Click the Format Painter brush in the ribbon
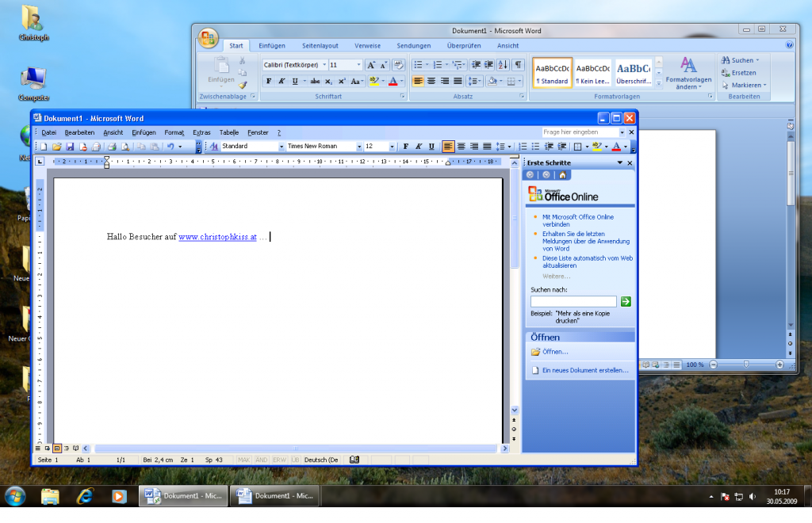The width and height of the screenshot is (812, 523). tap(243, 85)
